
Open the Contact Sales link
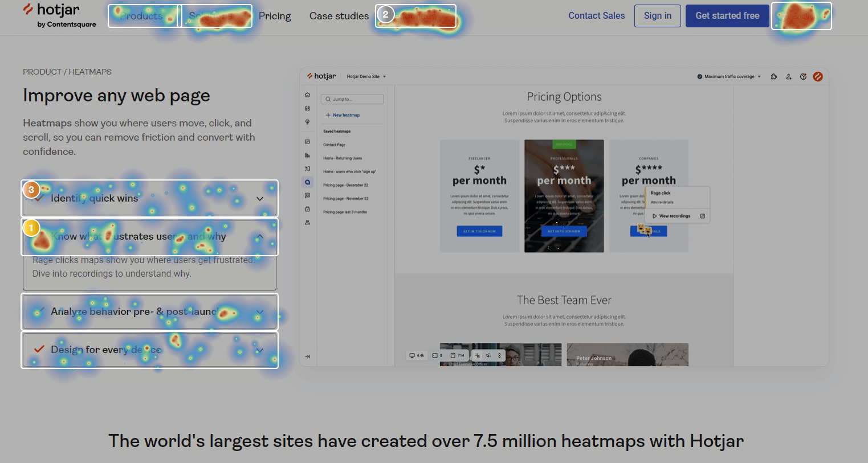click(x=597, y=15)
